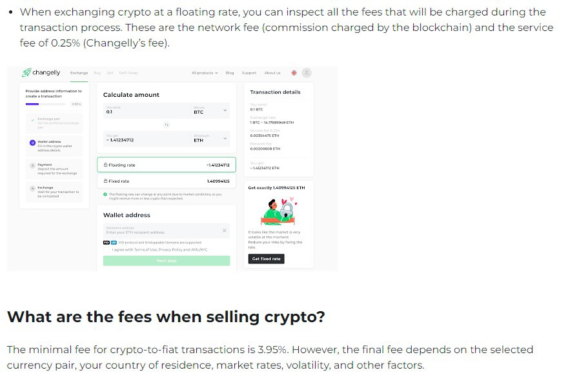Viewport: 588px width, 388px height.
Task: Click the language flag icon
Action: pyautogui.click(x=294, y=73)
